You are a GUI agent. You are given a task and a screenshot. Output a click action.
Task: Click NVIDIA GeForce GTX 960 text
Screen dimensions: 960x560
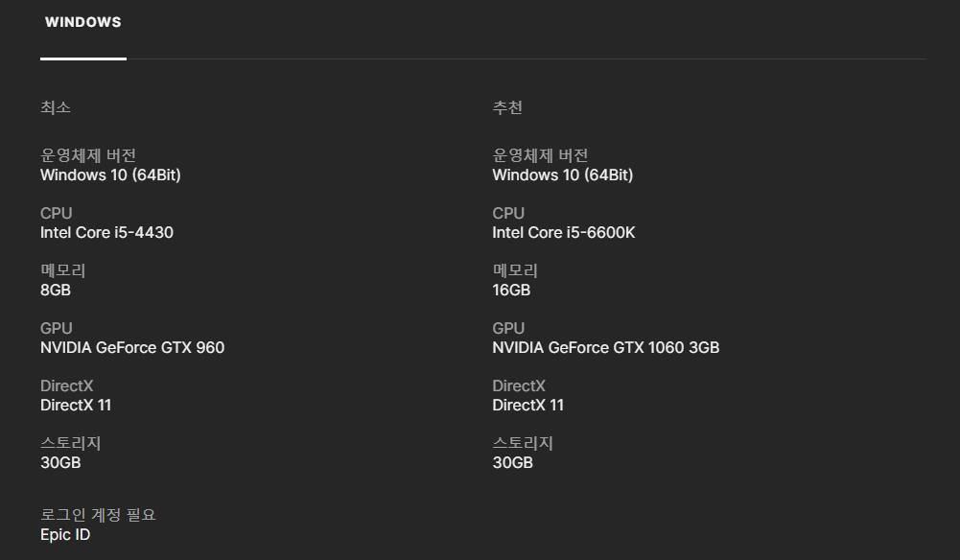click(x=132, y=347)
